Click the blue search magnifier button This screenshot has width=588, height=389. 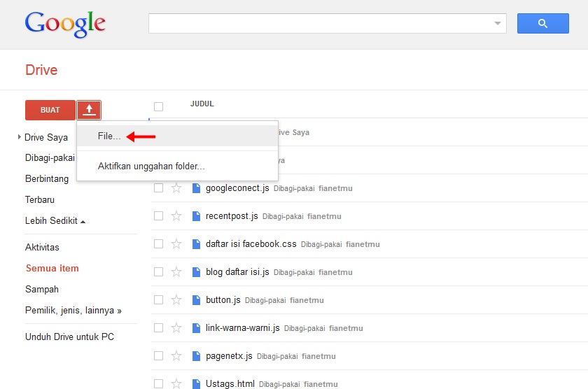coord(542,23)
